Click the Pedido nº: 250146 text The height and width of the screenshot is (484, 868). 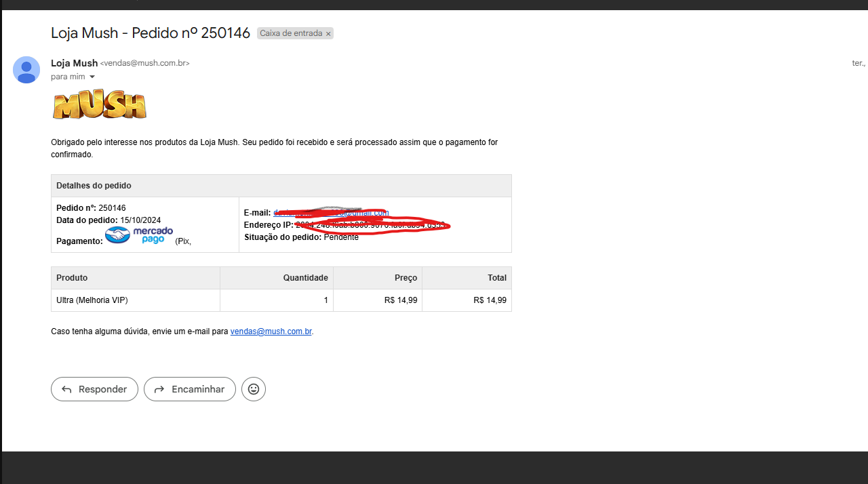click(91, 208)
